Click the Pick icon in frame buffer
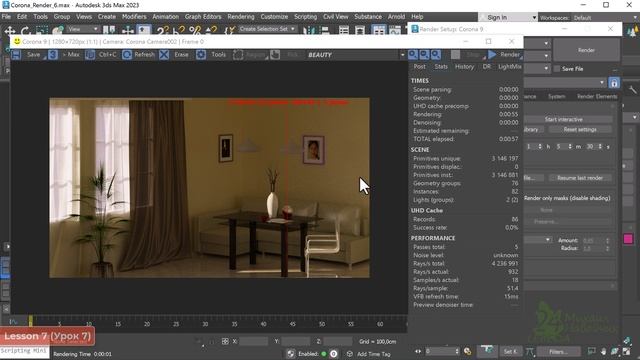Screen dimensions: 640x360 click(275, 55)
